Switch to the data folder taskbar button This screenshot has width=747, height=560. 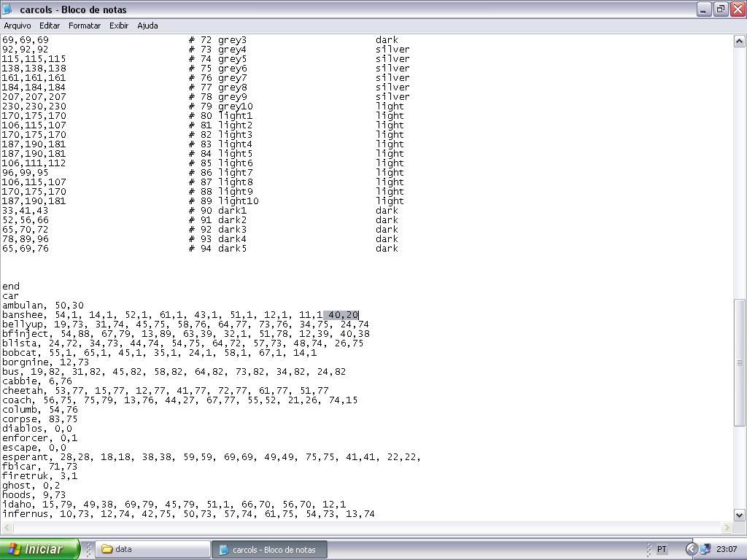tap(152, 549)
